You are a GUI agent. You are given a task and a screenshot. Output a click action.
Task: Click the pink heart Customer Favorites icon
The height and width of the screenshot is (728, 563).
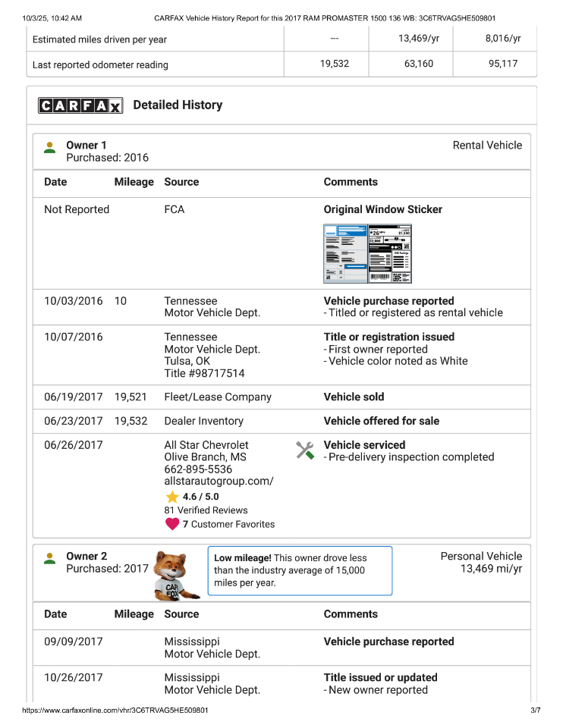click(172, 524)
